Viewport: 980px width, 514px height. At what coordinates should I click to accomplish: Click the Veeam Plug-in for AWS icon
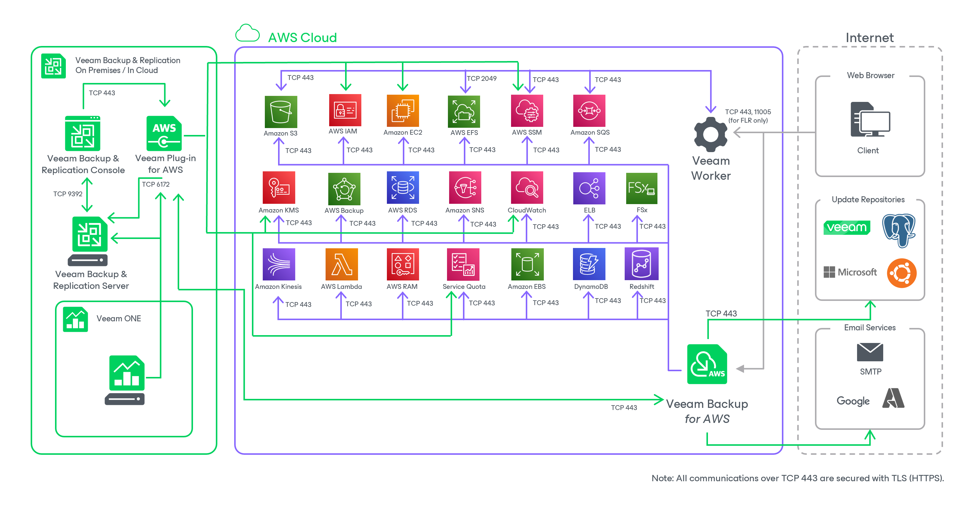164,133
